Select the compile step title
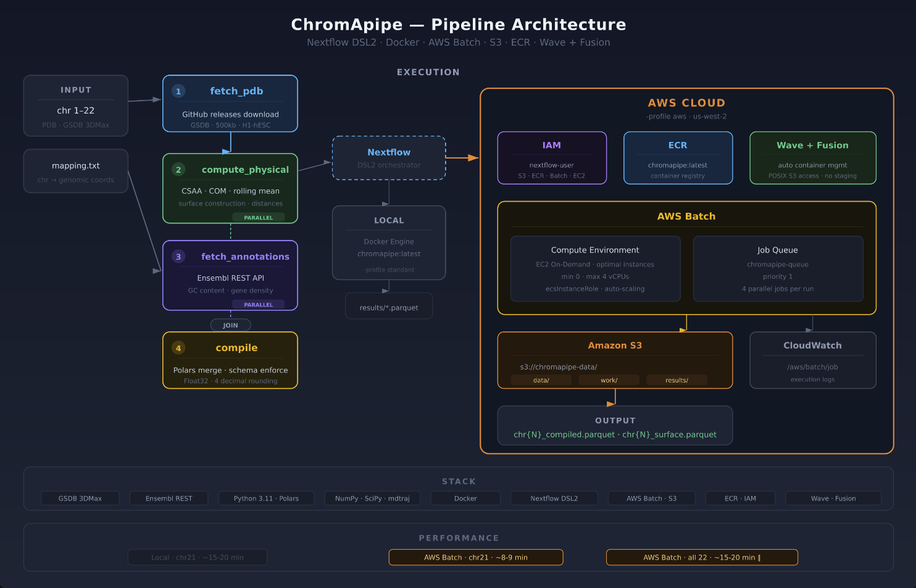Screen dimensions: 916x588 click(x=236, y=348)
